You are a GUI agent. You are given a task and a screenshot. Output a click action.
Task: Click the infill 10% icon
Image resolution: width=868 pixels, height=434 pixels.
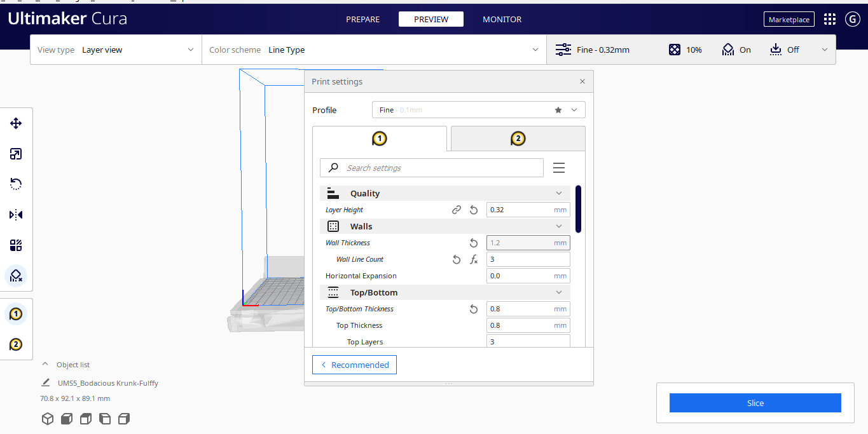pyautogui.click(x=675, y=50)
